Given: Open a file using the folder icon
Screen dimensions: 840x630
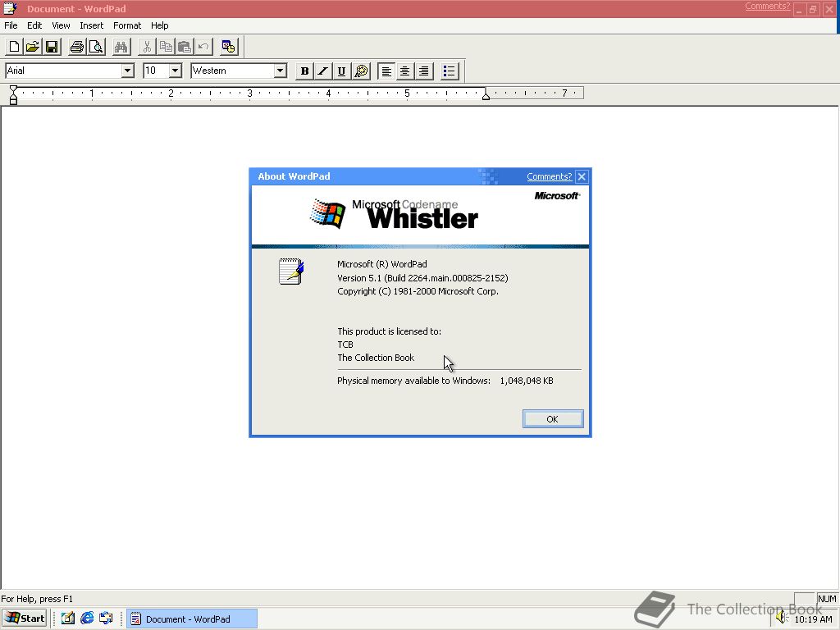Looking at the screenshot, I should click(33, 47).
